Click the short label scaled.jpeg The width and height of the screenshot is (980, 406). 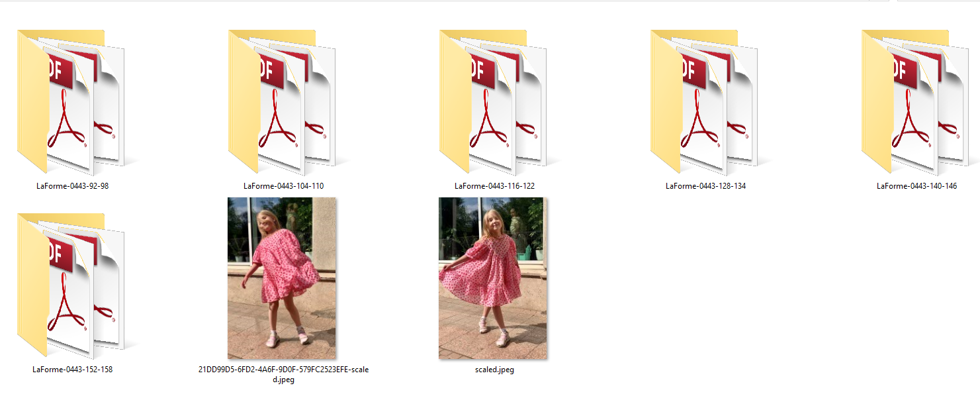(494, 370)
